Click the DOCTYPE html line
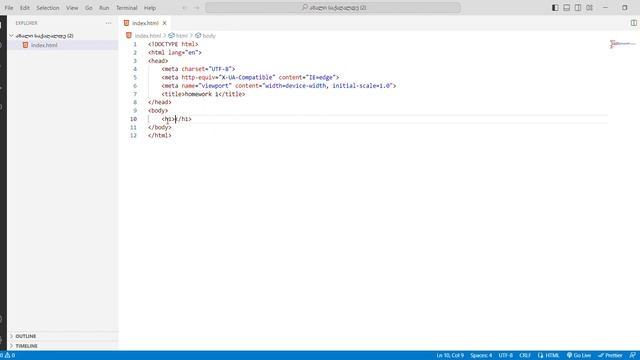The image size is (640, 360). point(173,44)
